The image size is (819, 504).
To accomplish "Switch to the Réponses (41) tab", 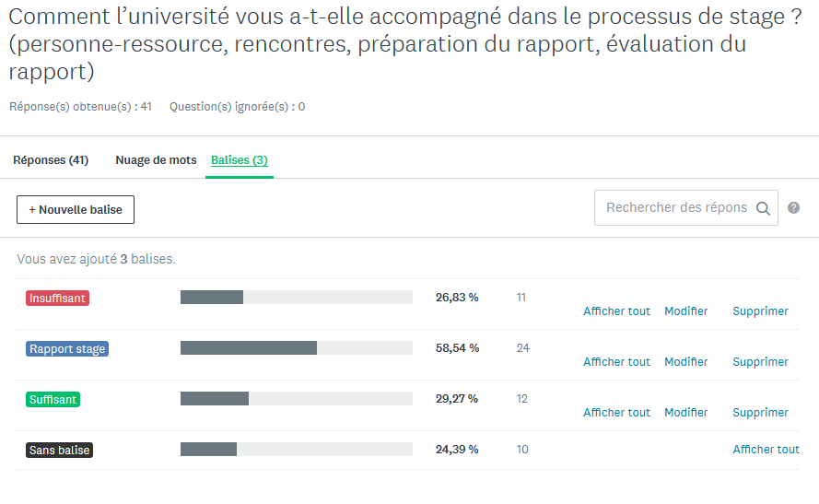I will pos(51,159).
